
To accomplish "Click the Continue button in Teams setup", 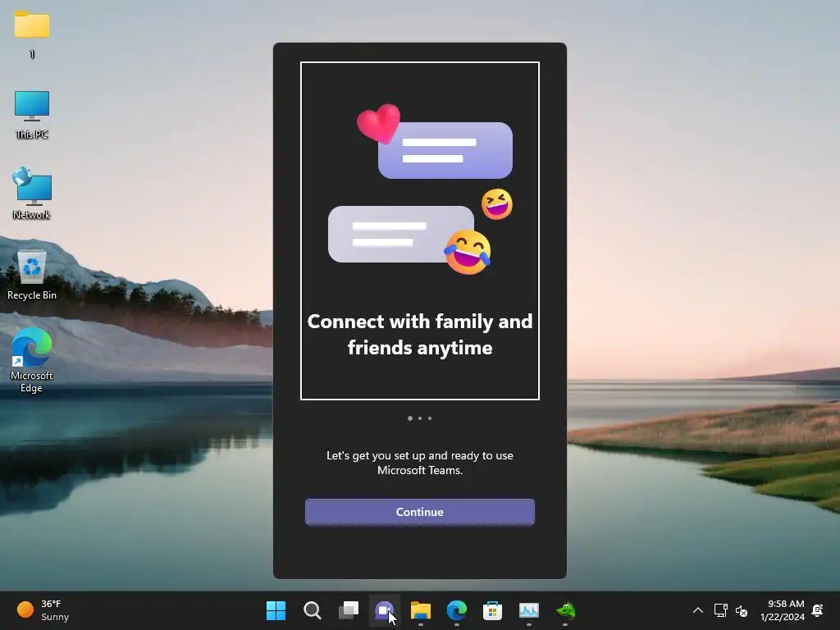I will [x=419, y=512].
